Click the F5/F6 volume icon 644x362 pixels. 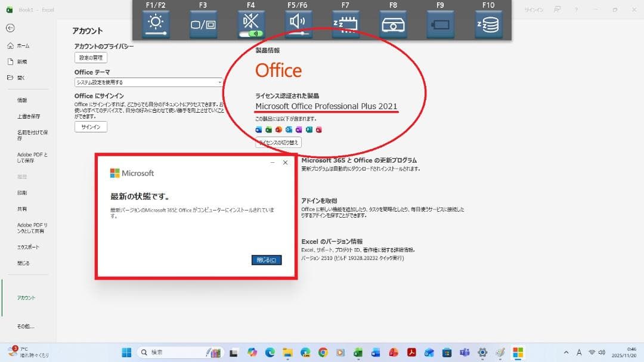(298, 24)
